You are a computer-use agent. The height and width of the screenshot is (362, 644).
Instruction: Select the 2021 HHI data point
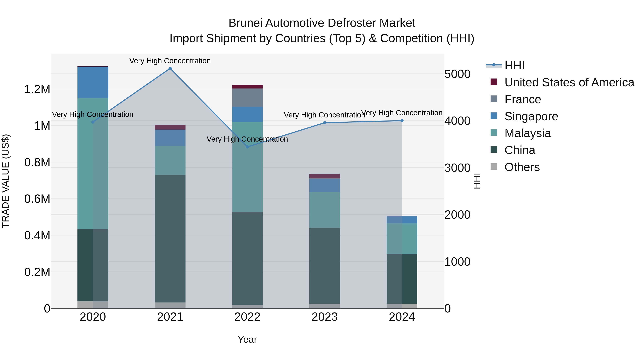170,68
